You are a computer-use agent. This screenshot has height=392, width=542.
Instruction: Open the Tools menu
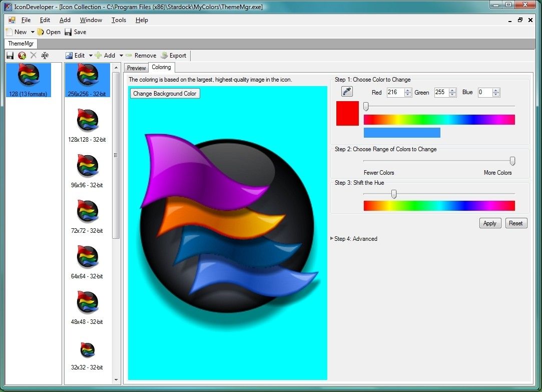(x=119, y=20)
